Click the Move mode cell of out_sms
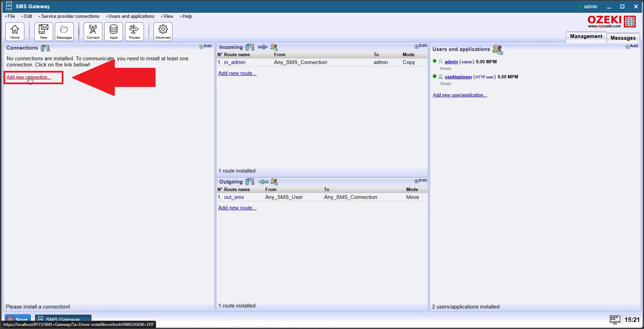 click(x=413, y=197)
